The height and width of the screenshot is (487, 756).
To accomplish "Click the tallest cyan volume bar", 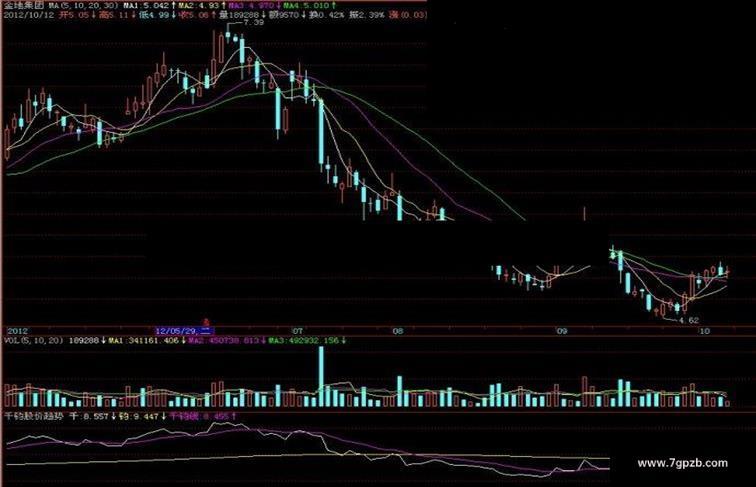I will point(321,377).
